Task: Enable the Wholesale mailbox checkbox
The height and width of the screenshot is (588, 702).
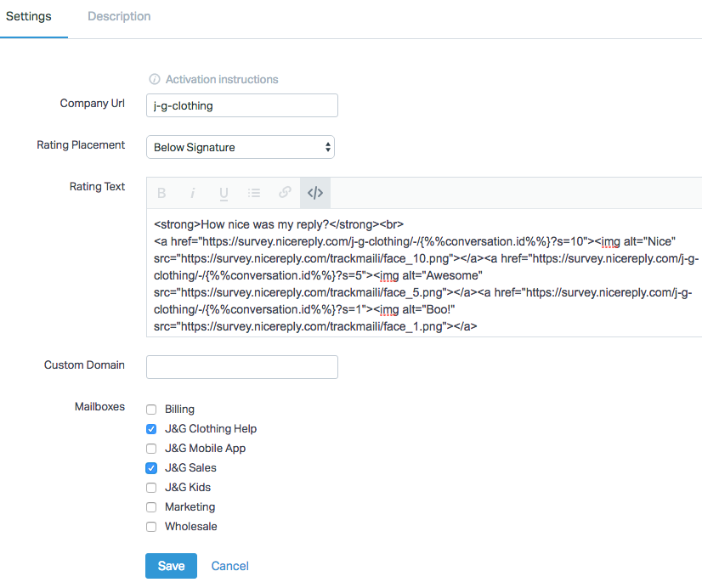Action: point(151,527)
